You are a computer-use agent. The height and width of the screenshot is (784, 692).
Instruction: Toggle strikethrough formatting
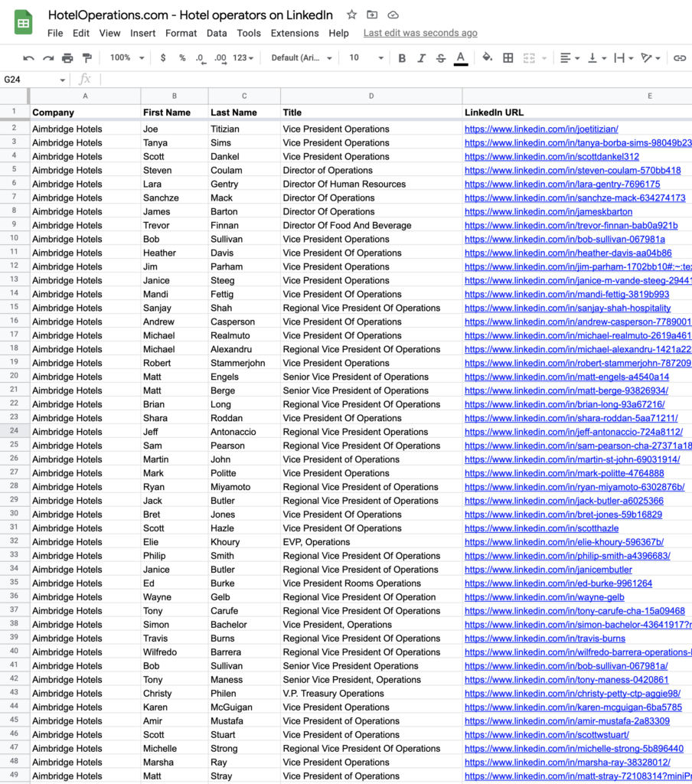[x=441, y=58]
